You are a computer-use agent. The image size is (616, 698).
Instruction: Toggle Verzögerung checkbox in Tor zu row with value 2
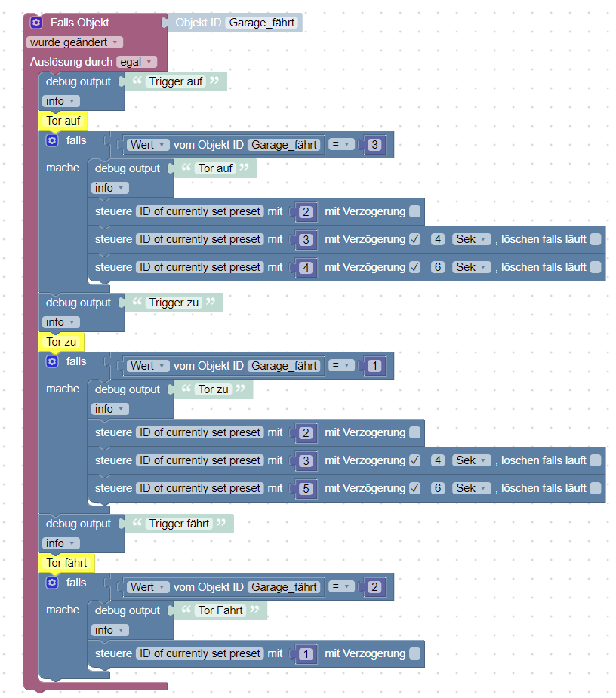pyautogui.click(x=414, y=432)
